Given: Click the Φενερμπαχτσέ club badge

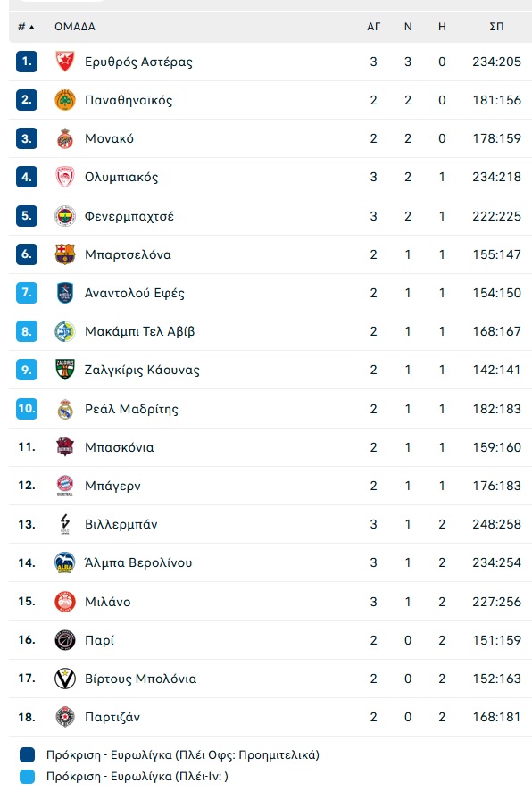Looking at the screenshot, I should point(65,216).
